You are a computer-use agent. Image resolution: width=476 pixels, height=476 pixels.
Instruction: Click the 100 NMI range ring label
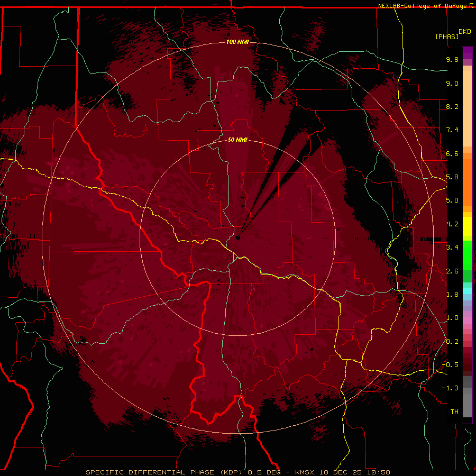(x=237, y=42)
